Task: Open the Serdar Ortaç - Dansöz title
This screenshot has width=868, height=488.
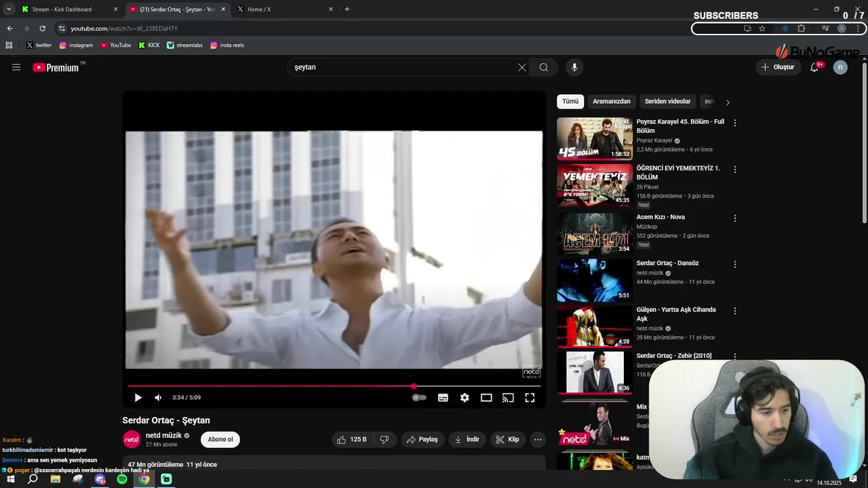Action: tap(667, 263)
